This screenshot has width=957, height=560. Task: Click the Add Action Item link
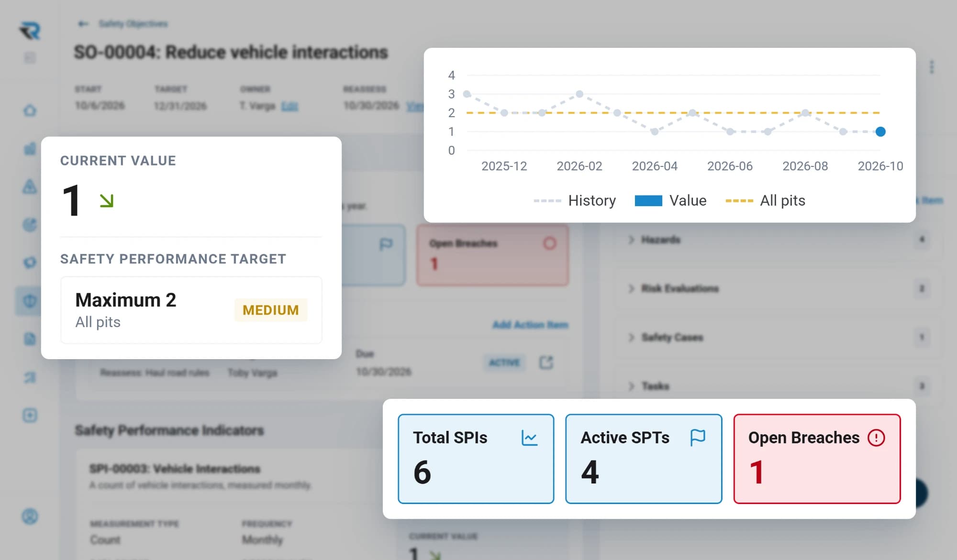coord(530,325)
